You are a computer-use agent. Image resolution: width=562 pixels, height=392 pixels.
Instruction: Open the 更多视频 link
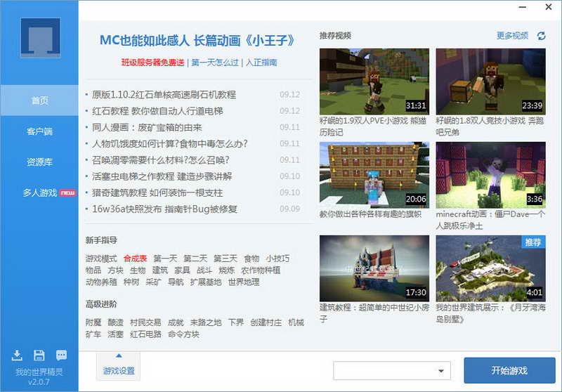click(513, 36)
